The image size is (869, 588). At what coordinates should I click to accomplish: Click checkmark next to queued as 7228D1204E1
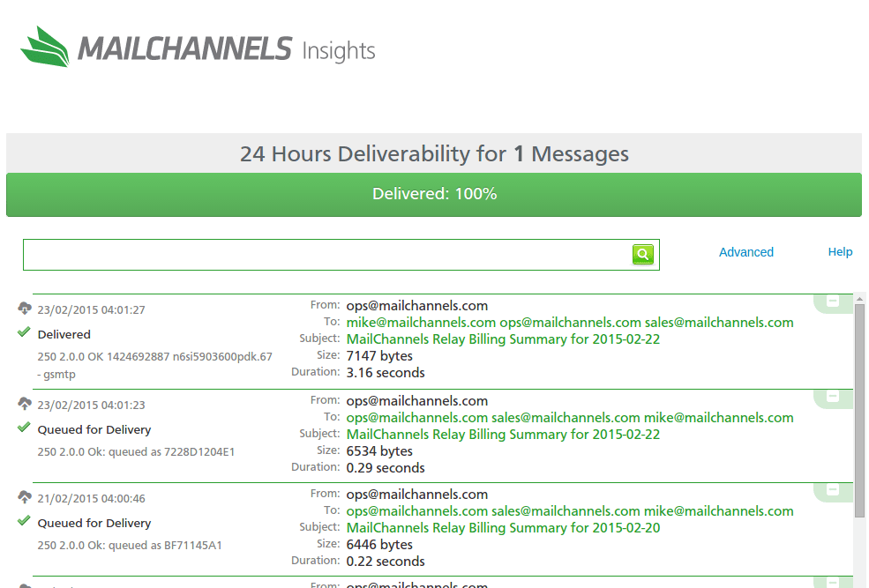tap(24, 428)
